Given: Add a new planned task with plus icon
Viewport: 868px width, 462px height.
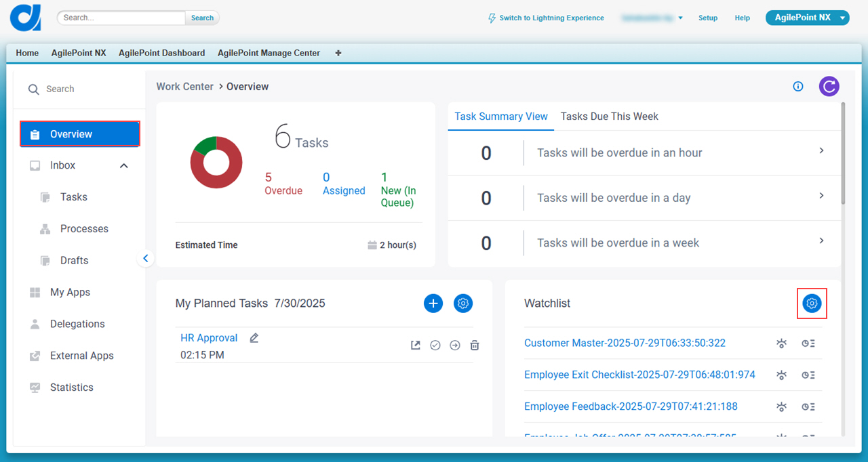Looking at the screenshot, I should point(433,303).
